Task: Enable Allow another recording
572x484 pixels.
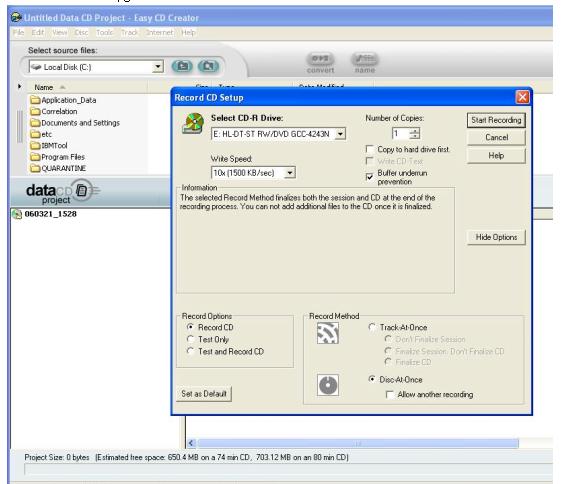Action: (390, 395)
